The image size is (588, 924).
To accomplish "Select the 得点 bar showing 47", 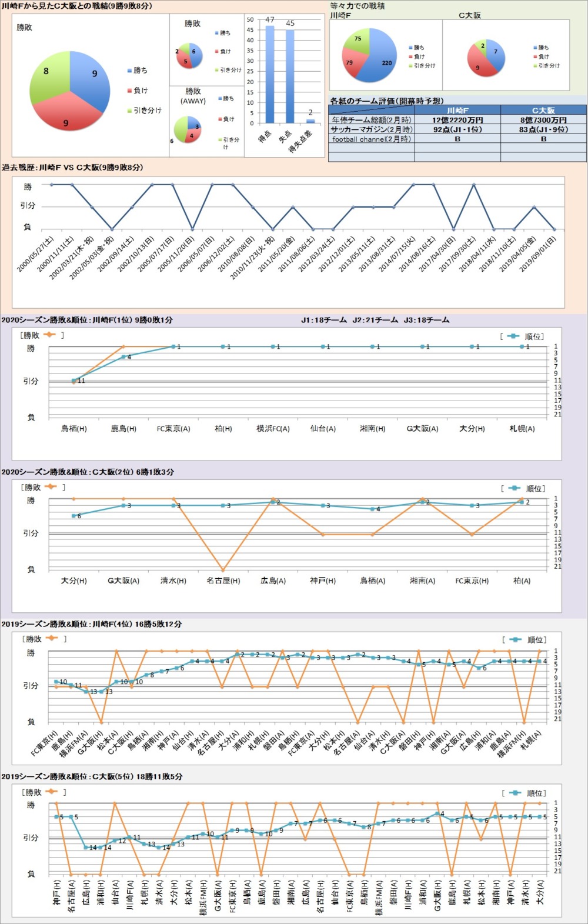I will [270, 74].
